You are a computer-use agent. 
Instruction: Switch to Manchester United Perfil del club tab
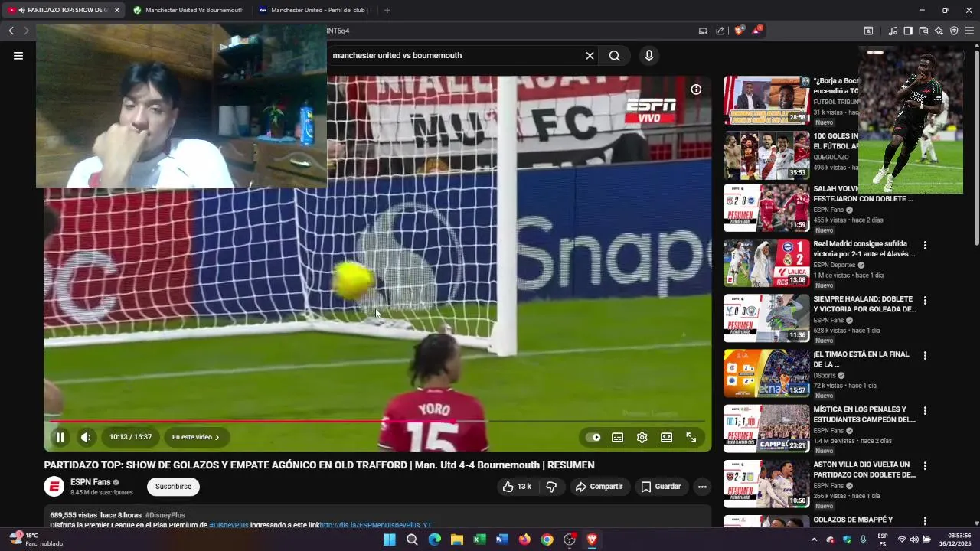tap(314, 10)
